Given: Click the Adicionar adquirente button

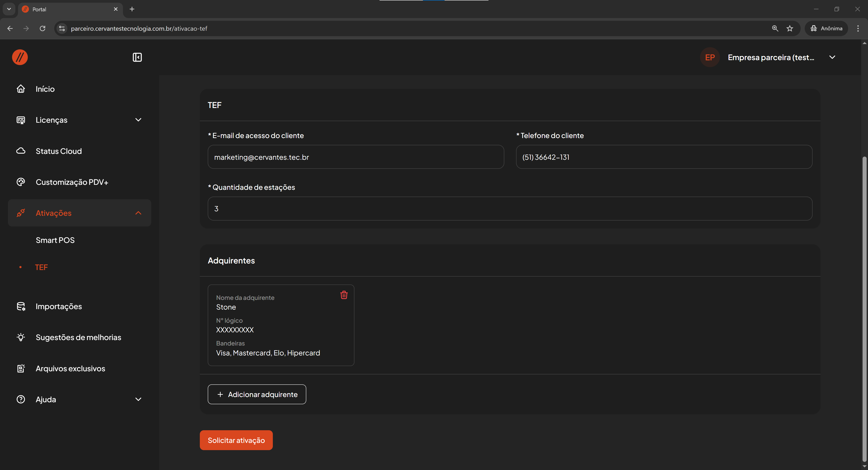Looking at the screenshot, I should [x=257, y=394].
